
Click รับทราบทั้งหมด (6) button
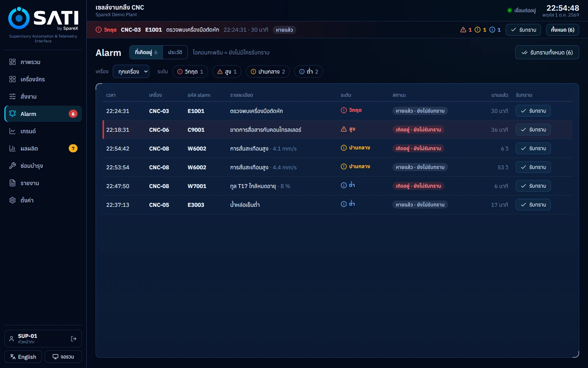(x=547, y=52)
